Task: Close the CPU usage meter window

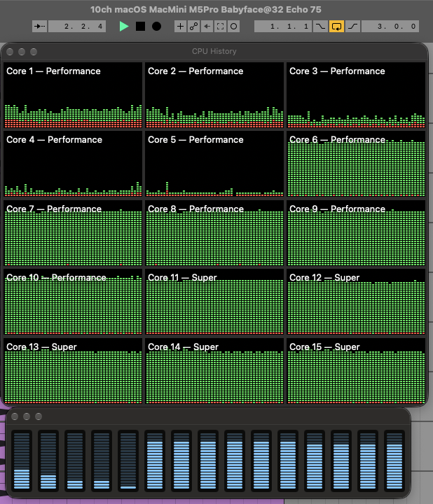Action: coord(15,416)
